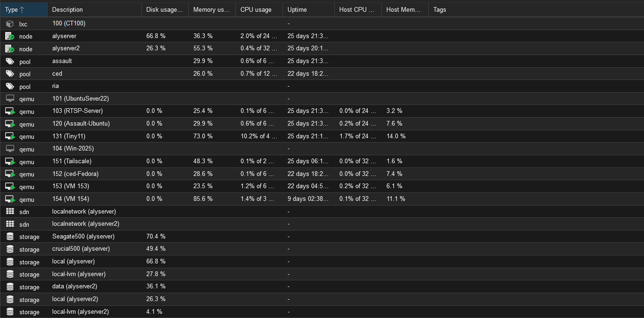The height and width of the screenshot is (318, 644).
Task: Select 104 (Win-2025) description
Action: 73,149
